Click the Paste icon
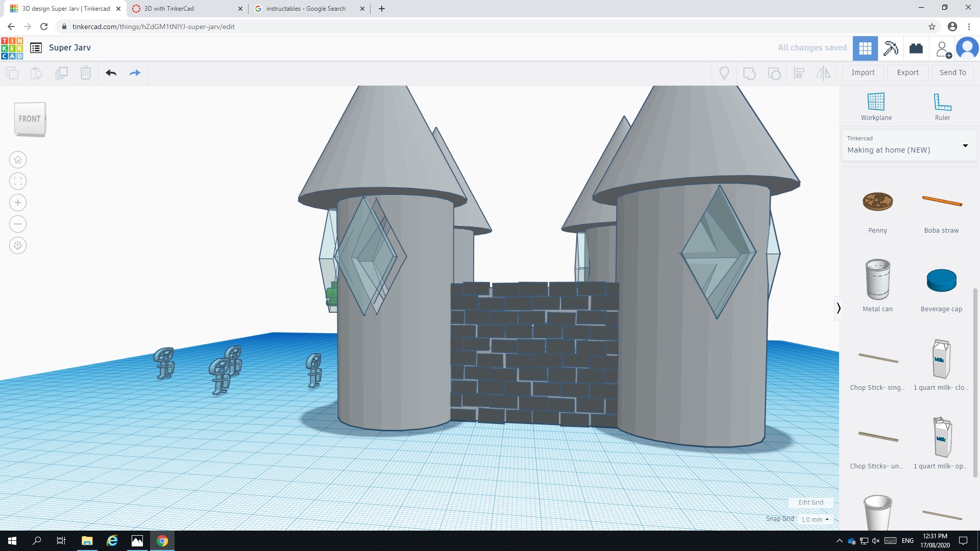980x551 pixels. click(x=36, y=73)
